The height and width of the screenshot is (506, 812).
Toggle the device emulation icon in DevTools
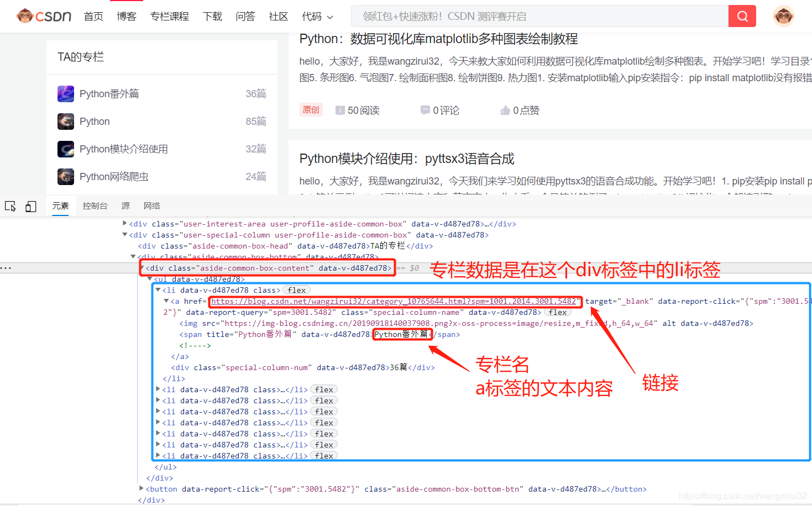tap(31, 206)
